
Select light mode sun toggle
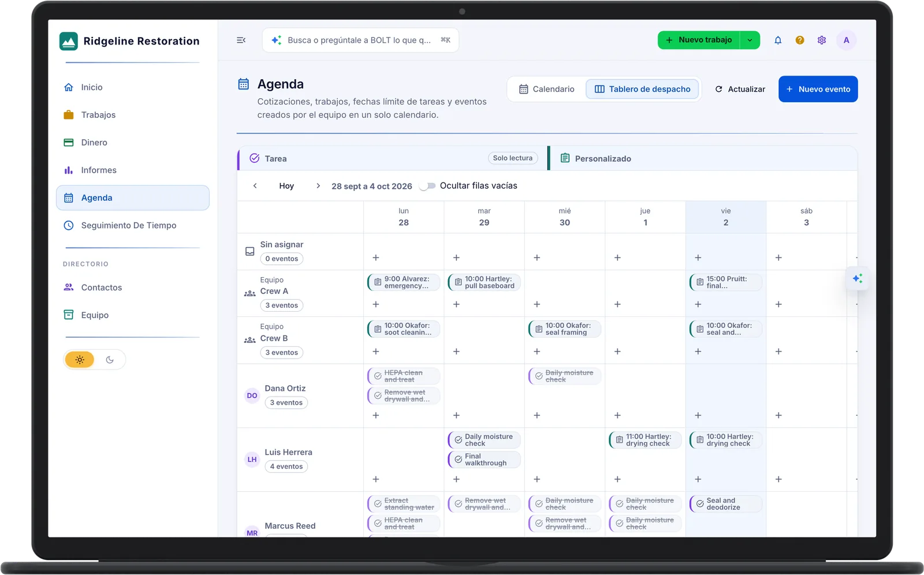tap(80, 360)
